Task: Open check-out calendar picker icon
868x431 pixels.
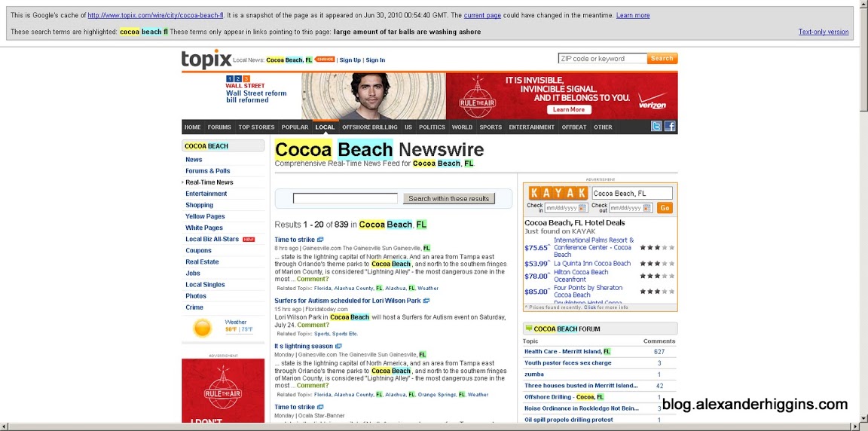Action: coord(647,208)
